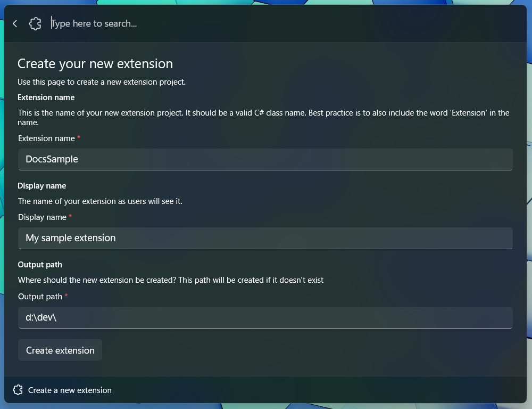Click the required 'Output path *' field label

pyautogui.click(x=40, y=297)
